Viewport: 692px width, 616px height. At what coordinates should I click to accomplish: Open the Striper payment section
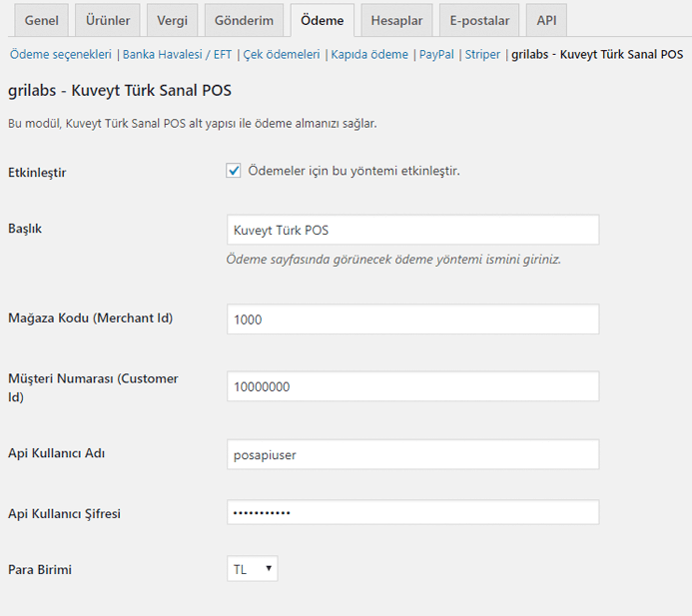click(x=482, y=54)
